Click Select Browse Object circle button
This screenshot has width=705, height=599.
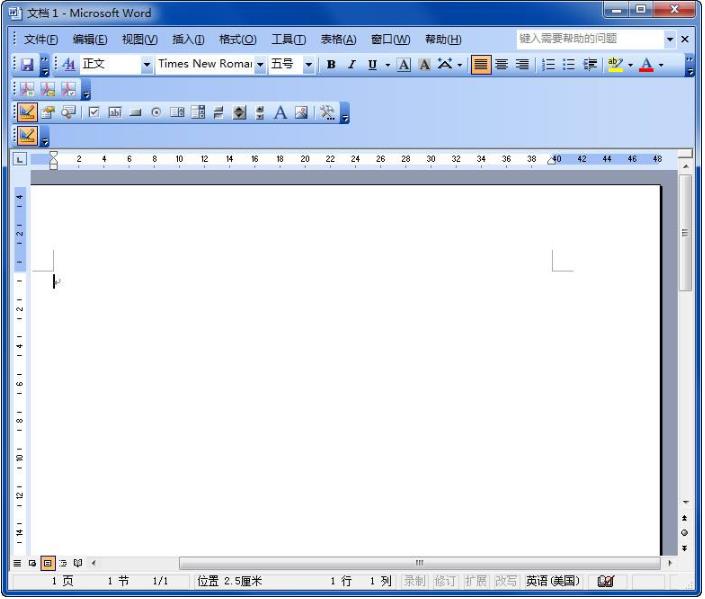684,533
